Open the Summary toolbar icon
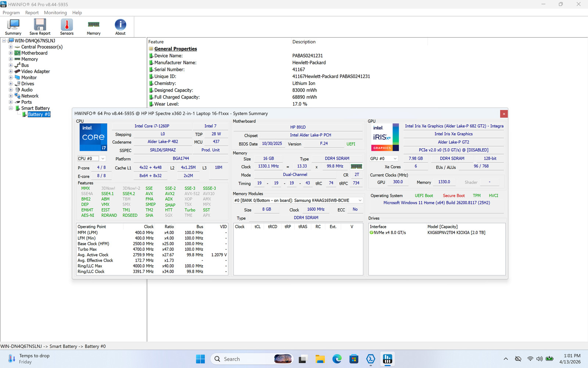This screenshot has height=368, width=588. point(13,27)
